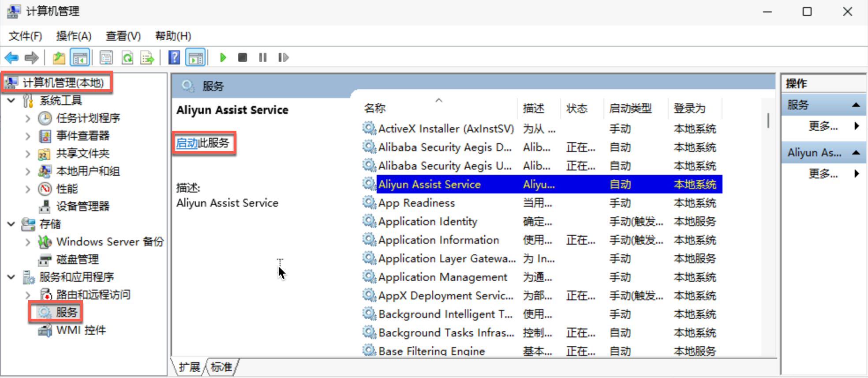Select Aliyun Assist Service row

[542, 184]
